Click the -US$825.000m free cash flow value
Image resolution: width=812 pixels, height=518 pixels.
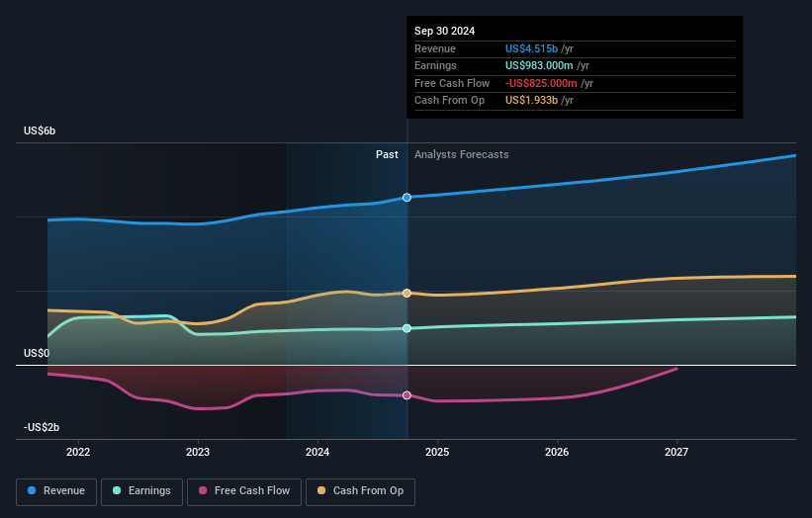541,83
